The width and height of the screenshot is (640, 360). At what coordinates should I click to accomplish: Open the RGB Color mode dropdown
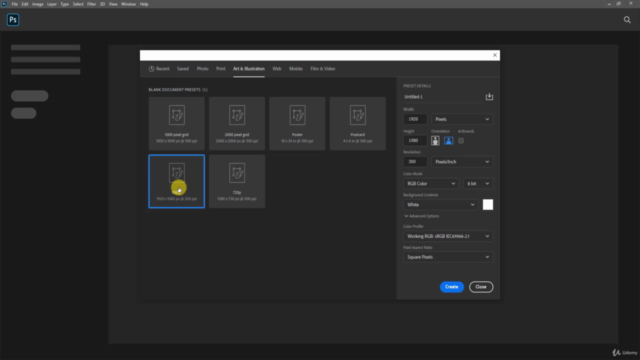tap(431, 184)
